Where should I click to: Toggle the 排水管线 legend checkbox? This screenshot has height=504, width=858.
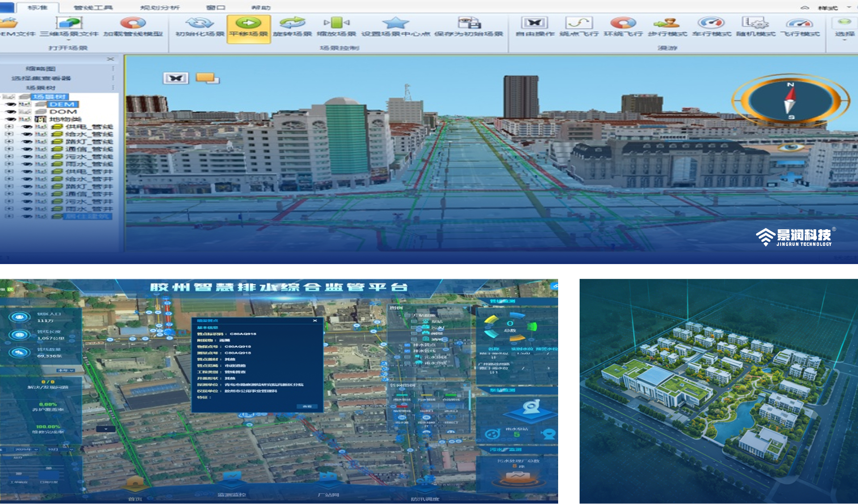pyautogui.click(x=407, y=351)
